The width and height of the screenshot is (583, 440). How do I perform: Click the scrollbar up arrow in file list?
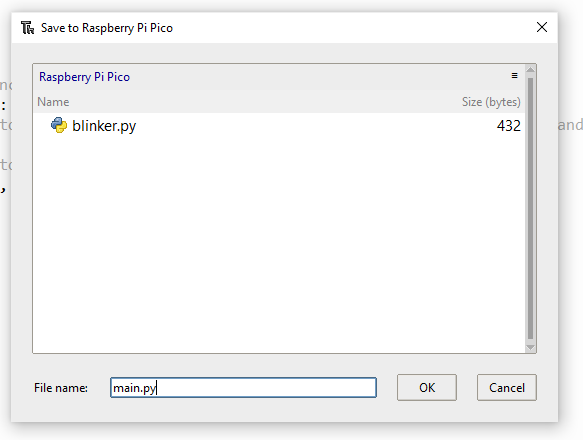point(531,69)
